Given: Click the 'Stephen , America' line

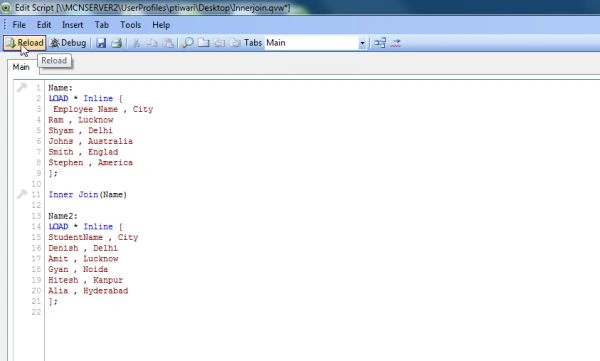Looking at the screenshot, I should [x=90, y=163].
